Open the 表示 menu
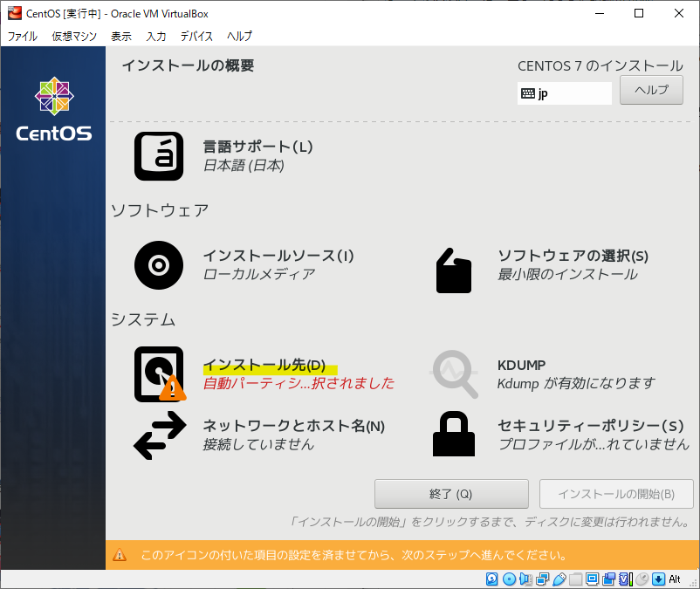The height and width of the screenshot is (589, 700). pyautogui.click(x=121, y=37)
